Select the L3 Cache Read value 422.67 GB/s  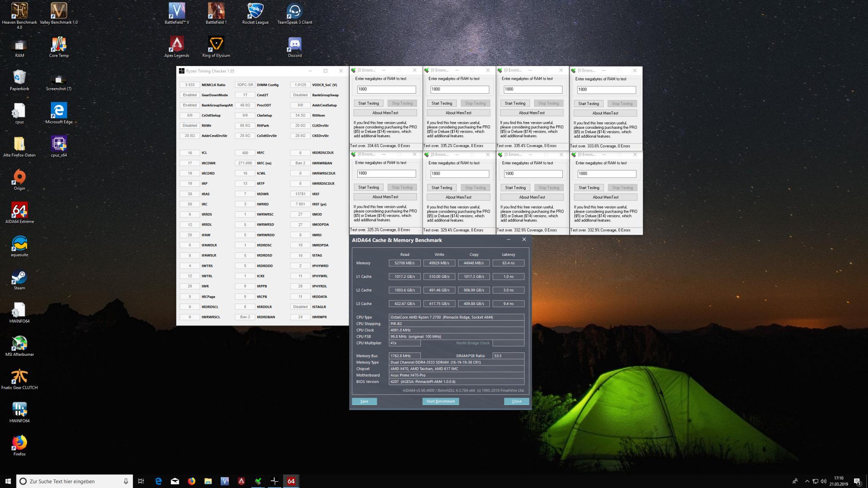(x=405, y=304)
